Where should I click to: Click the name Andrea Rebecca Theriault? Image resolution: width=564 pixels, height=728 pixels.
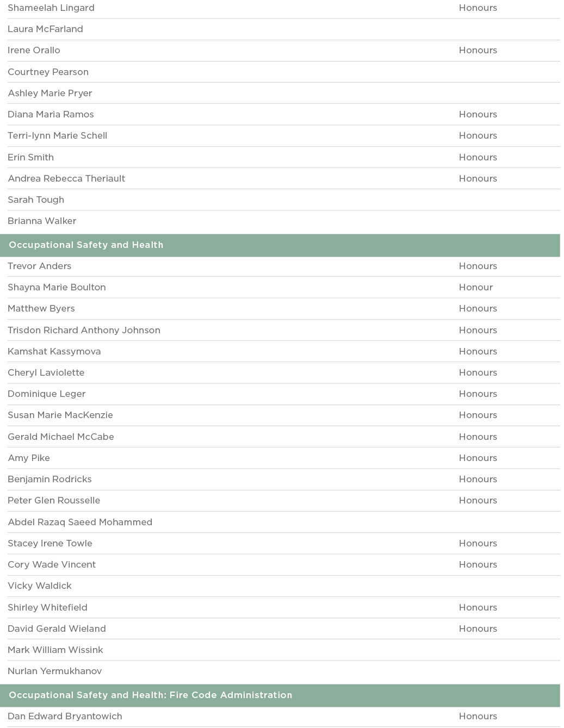(66, 179)
